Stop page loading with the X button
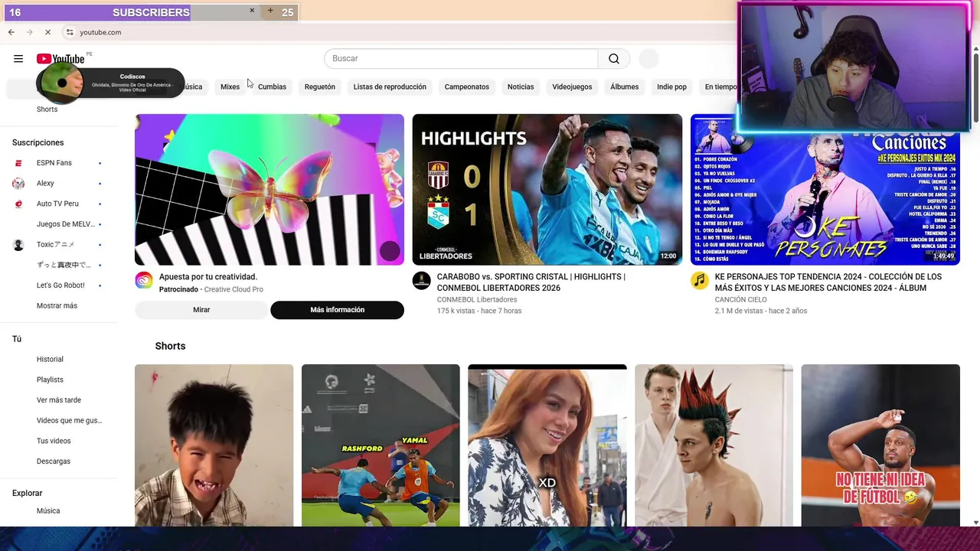Screen dimensions: 980x551 coord(47,32)
